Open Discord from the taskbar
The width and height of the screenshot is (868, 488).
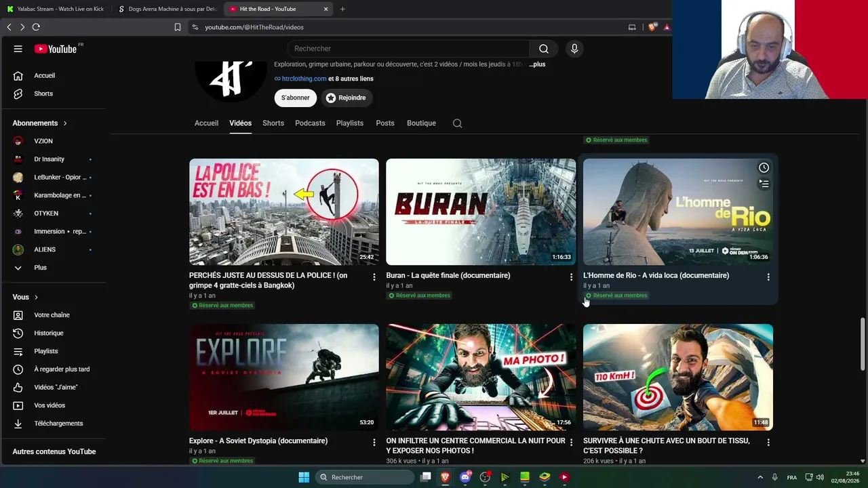pos(465,477)
